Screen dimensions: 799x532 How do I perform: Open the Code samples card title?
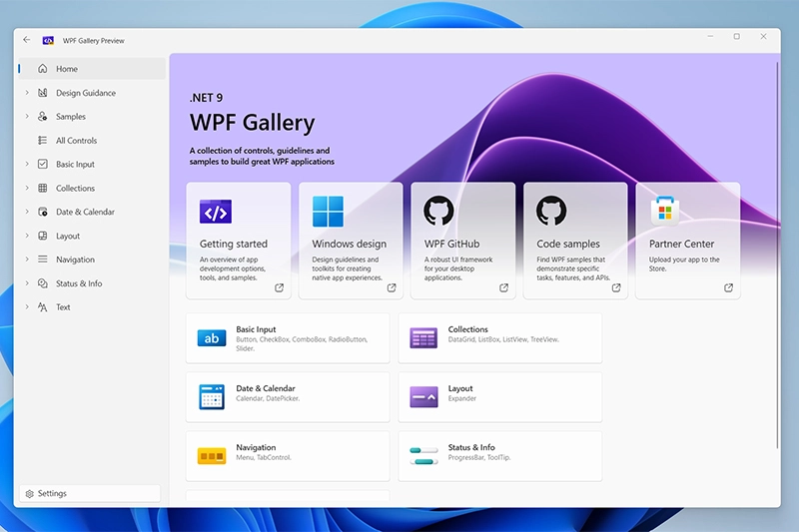pyautogui.click(x=568, y=244)
